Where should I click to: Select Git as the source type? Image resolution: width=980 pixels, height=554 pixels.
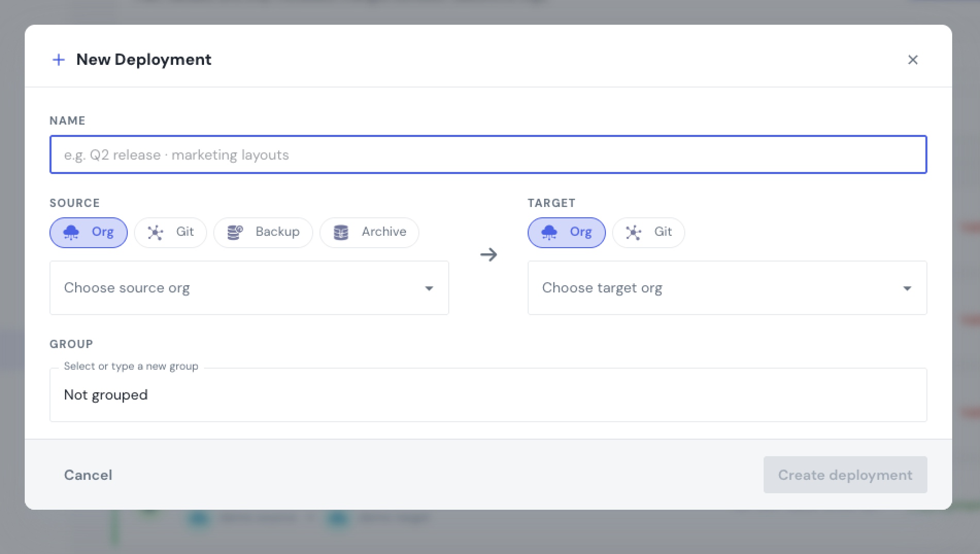171,232
